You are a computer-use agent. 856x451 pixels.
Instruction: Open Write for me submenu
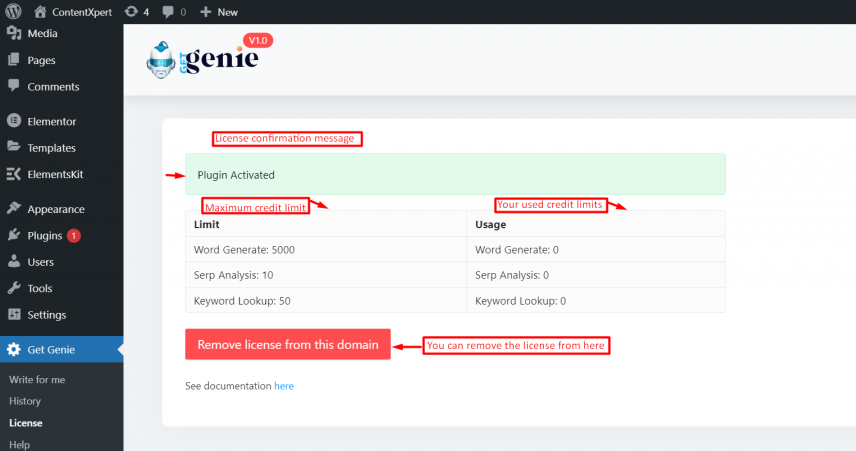tap(37, 379)
